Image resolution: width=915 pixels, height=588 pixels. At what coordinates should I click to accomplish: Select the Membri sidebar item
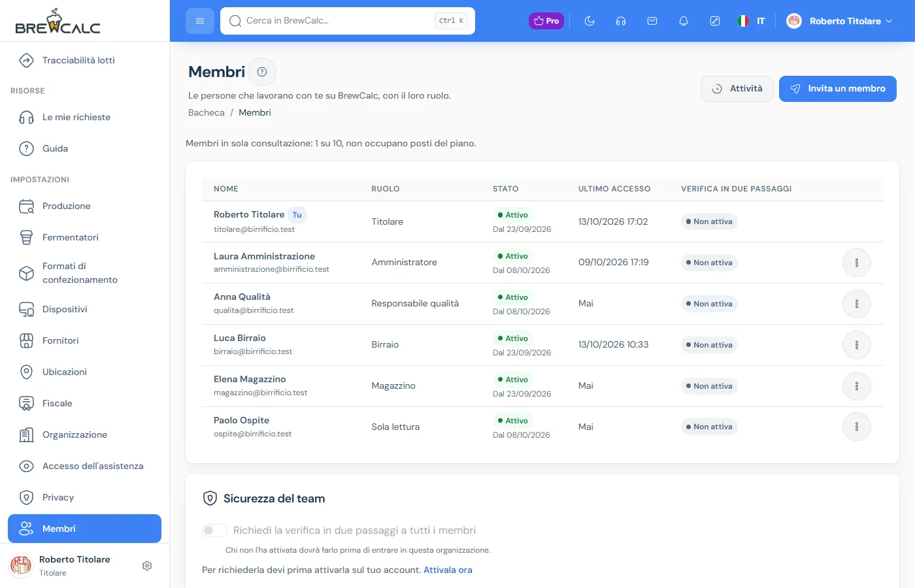click(85, 529)
